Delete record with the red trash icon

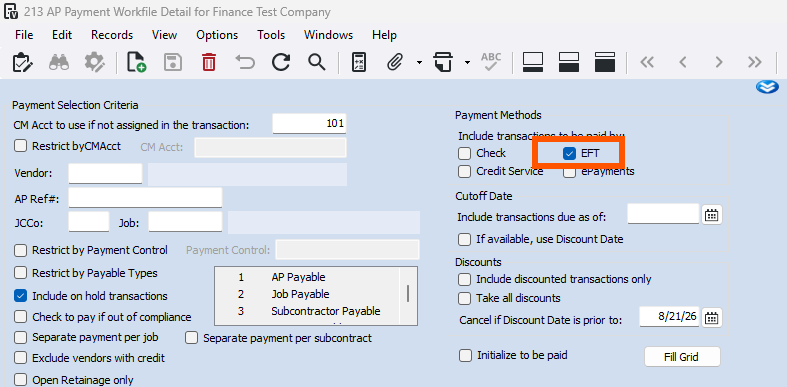tap(209, 62)
